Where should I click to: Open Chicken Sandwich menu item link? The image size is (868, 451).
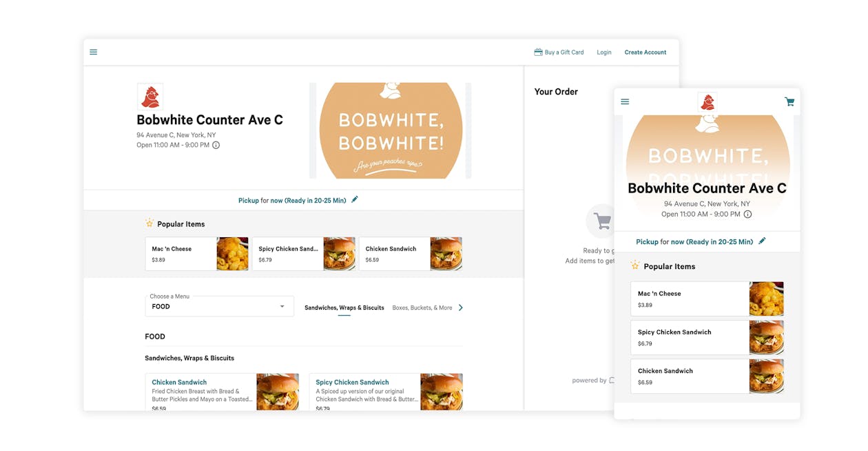click(x=179, y=382)
